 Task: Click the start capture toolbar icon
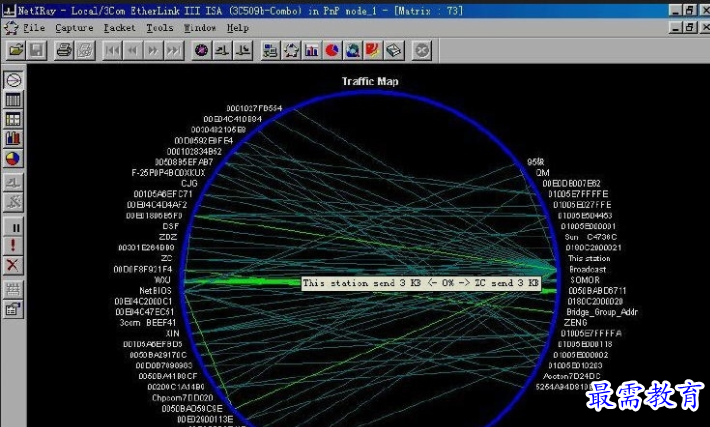(x=222, y=50)
